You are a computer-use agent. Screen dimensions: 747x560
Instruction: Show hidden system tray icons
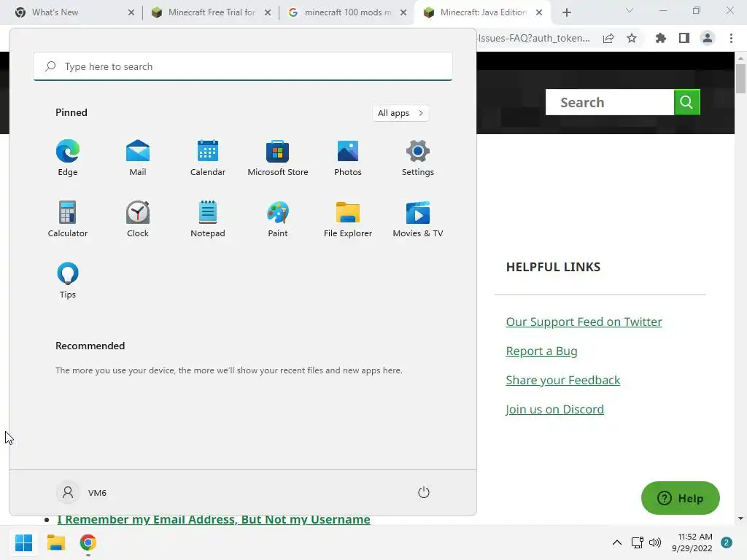tap(617, 542)
